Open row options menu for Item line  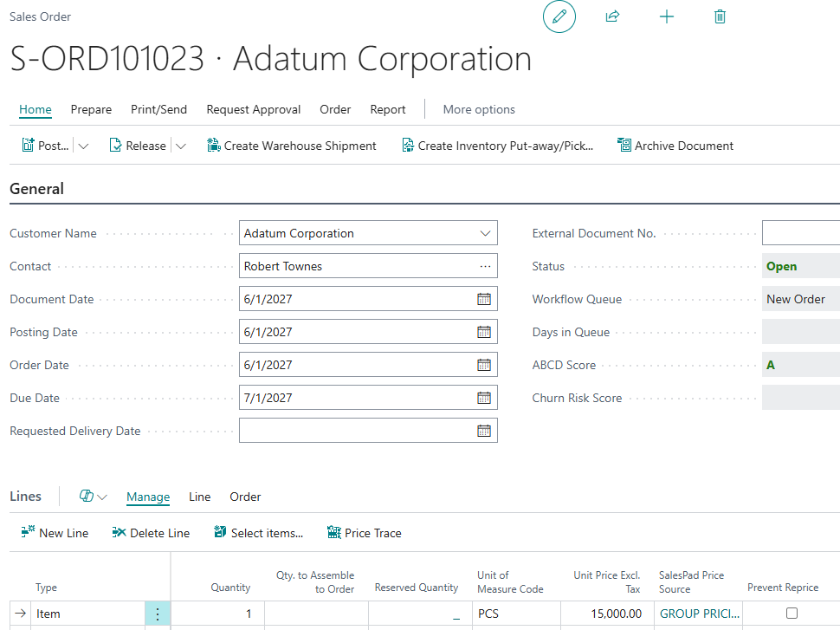point(158,614)
